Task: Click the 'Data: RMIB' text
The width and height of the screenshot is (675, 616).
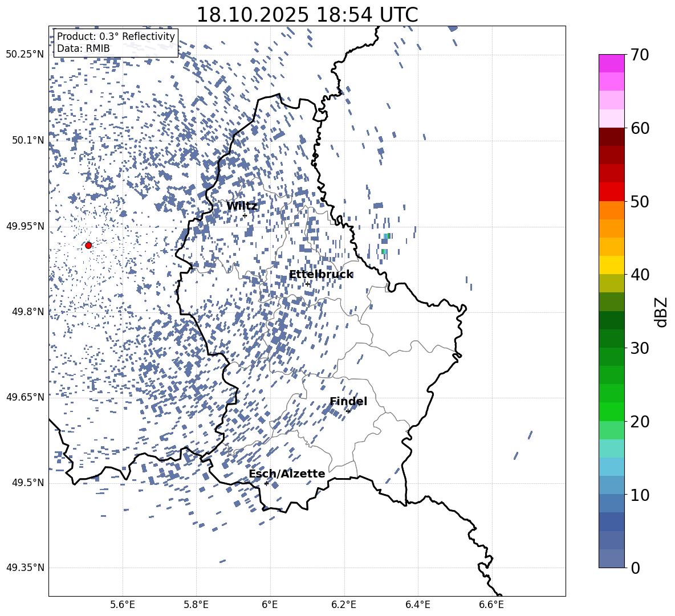Action: pos(83,48)
